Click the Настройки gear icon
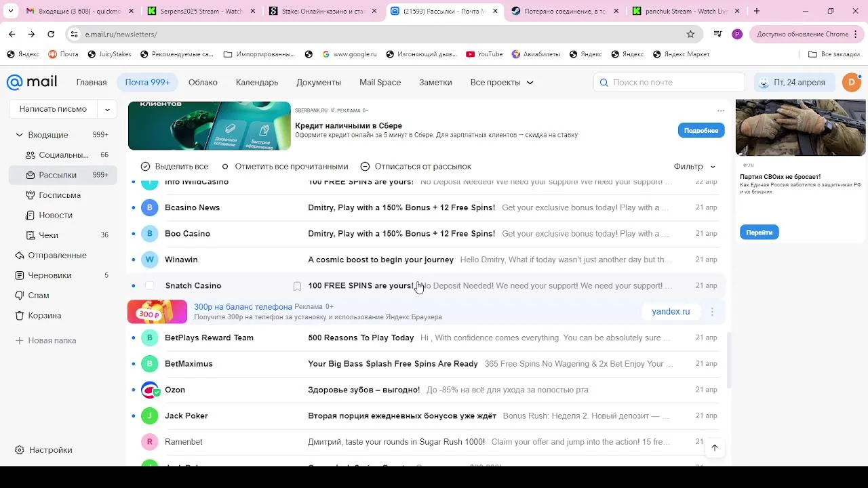 point(20,450)
